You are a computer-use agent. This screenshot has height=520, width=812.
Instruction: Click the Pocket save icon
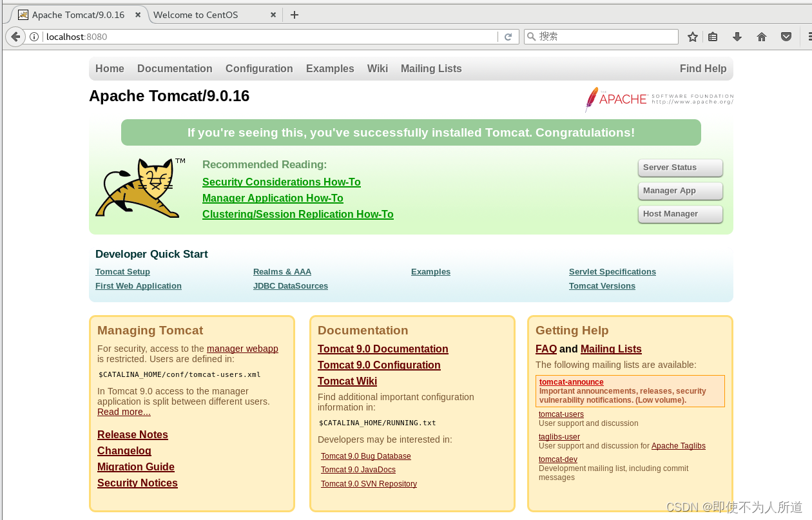[786, 37]
